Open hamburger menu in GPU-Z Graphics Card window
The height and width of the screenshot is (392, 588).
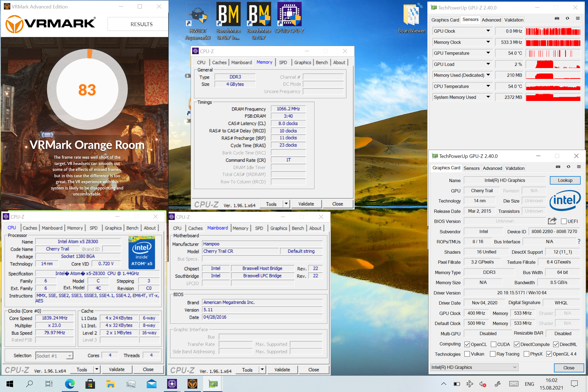click(579, 167)
